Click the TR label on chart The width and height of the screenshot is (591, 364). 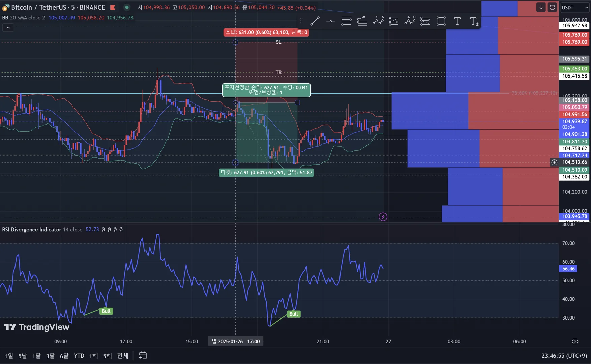pyautogui.click(x=278, y=72)
